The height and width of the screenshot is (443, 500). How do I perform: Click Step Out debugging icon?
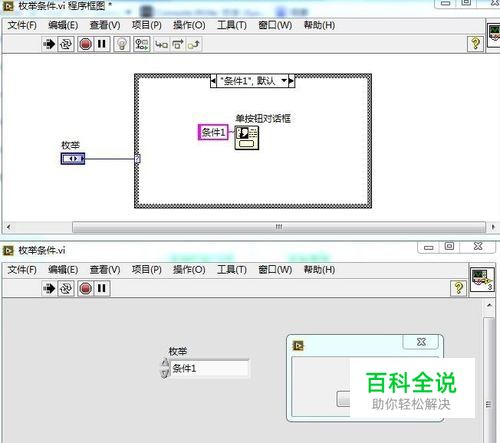coord(194,44)
